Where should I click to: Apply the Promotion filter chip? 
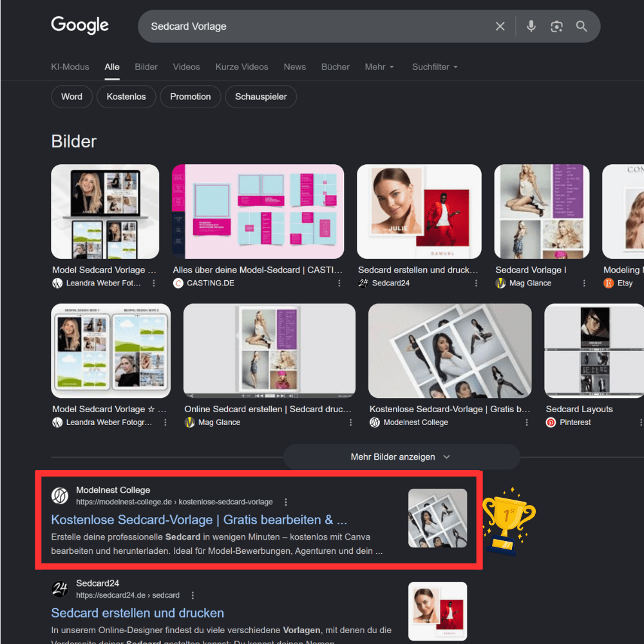[190, 97]
